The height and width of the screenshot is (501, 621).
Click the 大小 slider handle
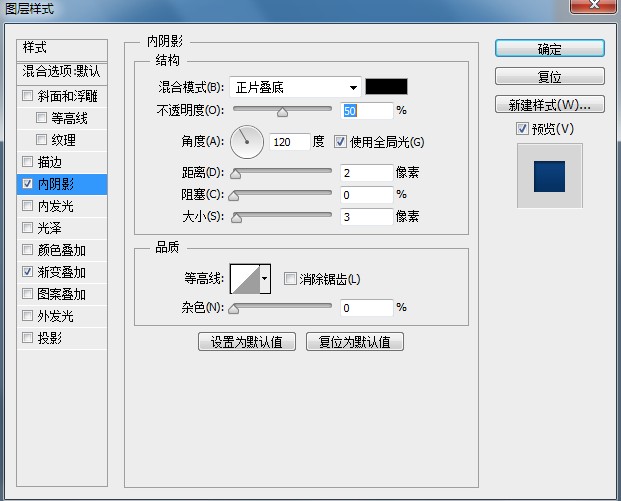pyautogui.click(x=236, y=218)
